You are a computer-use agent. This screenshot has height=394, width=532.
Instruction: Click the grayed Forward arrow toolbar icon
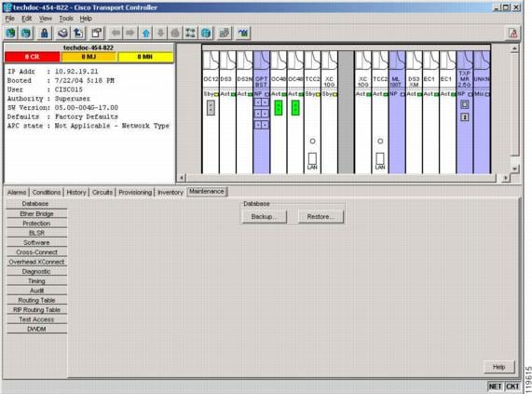point(130,33)
